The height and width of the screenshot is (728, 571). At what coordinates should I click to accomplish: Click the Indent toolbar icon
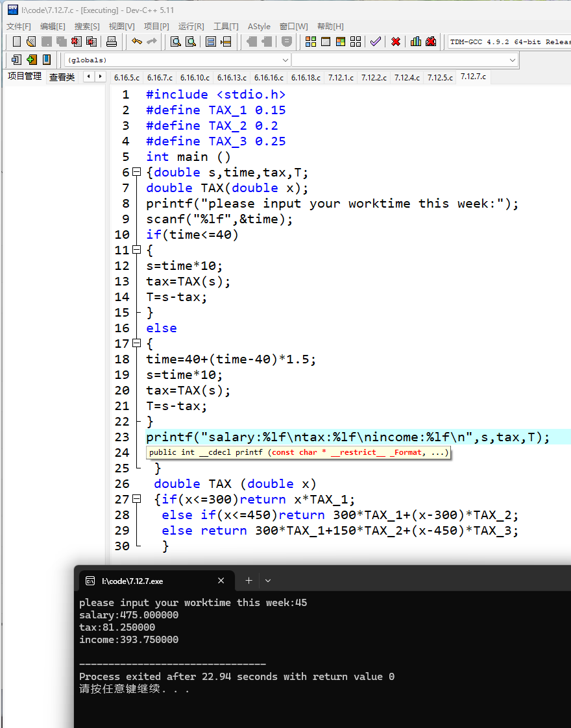[x=251, y=42]
